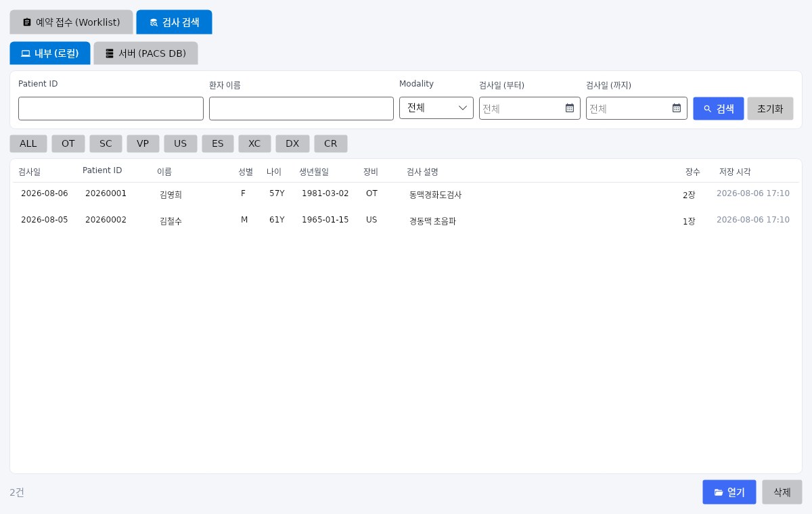This screenshot has height=514, width=812.
Task: Click the blue 검색 search button
Action: 719,109
